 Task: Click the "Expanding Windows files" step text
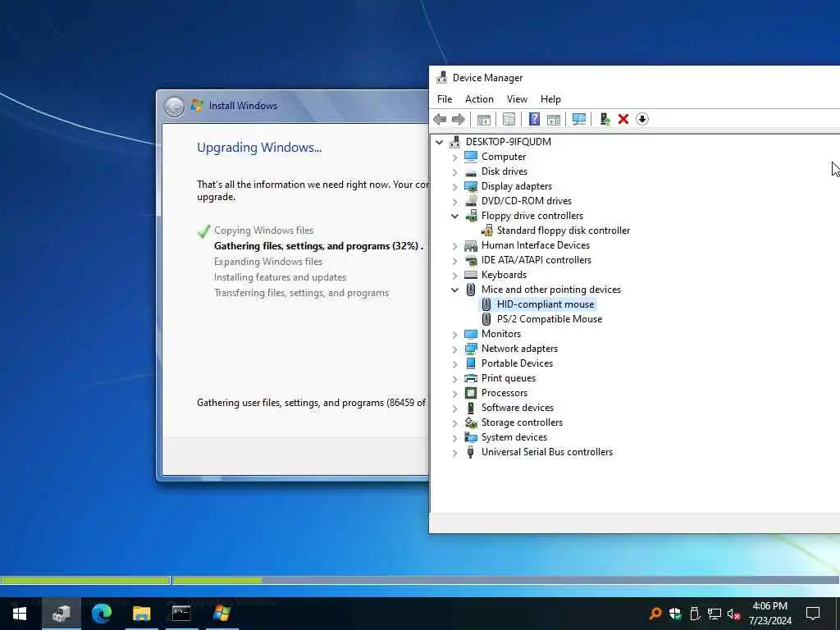268,262
